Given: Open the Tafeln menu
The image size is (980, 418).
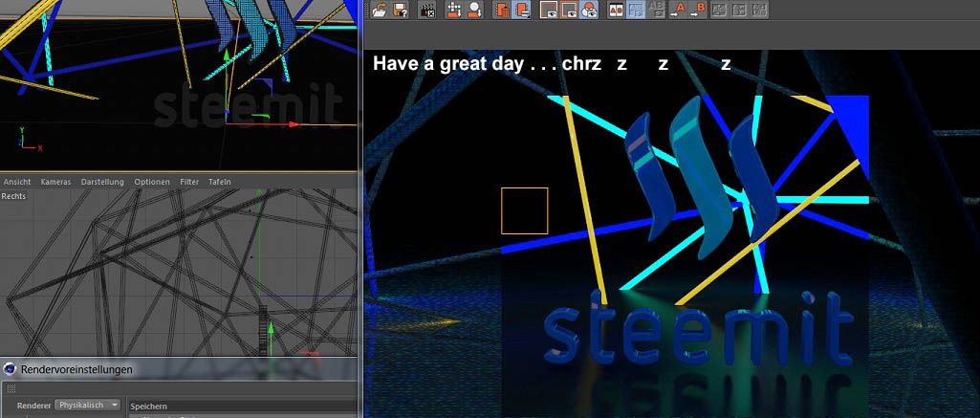Looking at the screenshot, I should click(x=219, y=182).
